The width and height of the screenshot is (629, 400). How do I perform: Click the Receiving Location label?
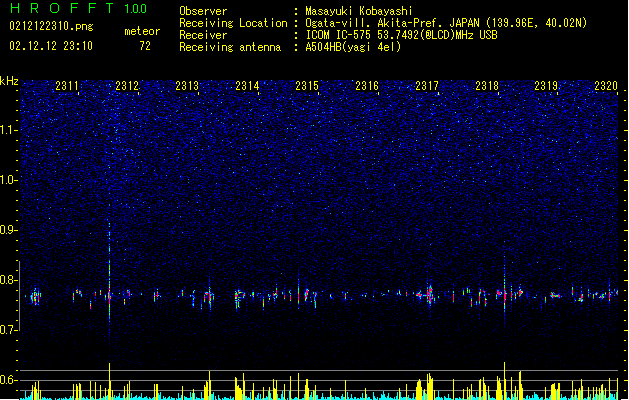[233, 23]
